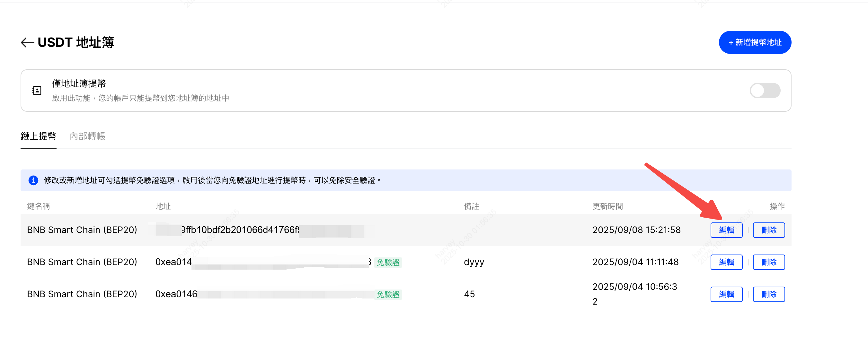868x346 pixels.
Task: Enable the 僅地址簿提幣 toggle switch
Action: click(765, 91)
